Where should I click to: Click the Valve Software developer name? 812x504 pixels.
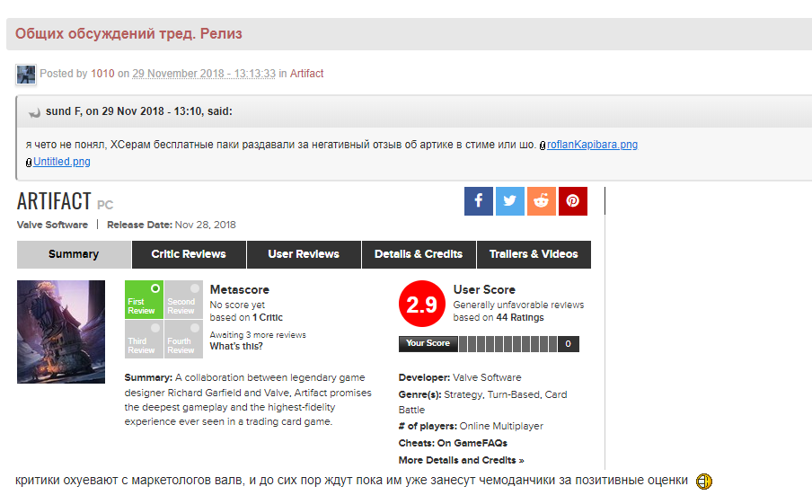tap(487, 377)
